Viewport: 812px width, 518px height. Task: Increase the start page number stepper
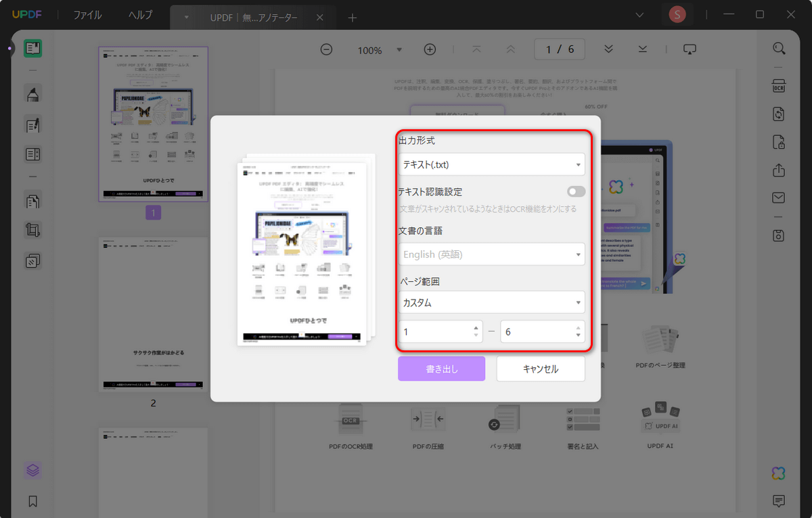[x=476, y=327]
